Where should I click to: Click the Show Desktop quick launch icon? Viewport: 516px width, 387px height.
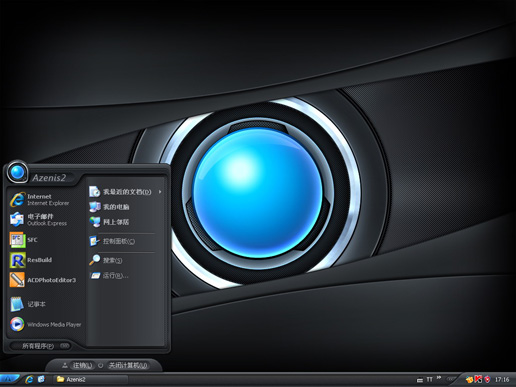click(x=41, y=379)
